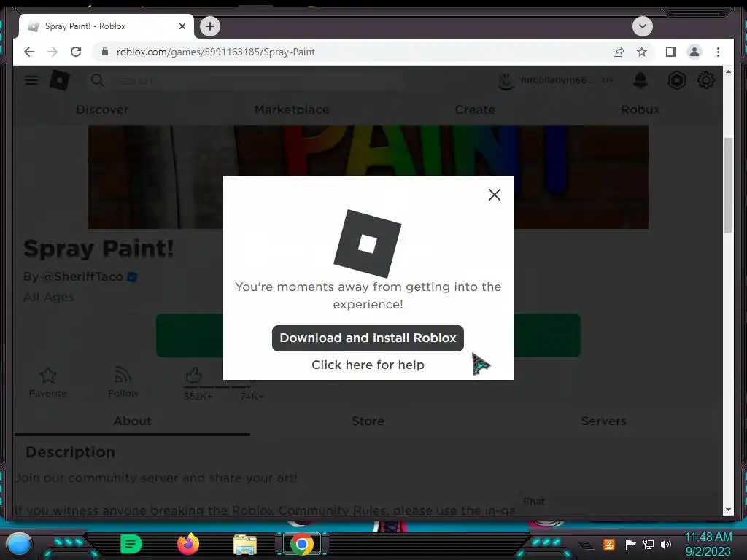Image resolution: width=747 pixels, height=560 pixels.
Task: Open a new browser tab
Action: (209, 26)
